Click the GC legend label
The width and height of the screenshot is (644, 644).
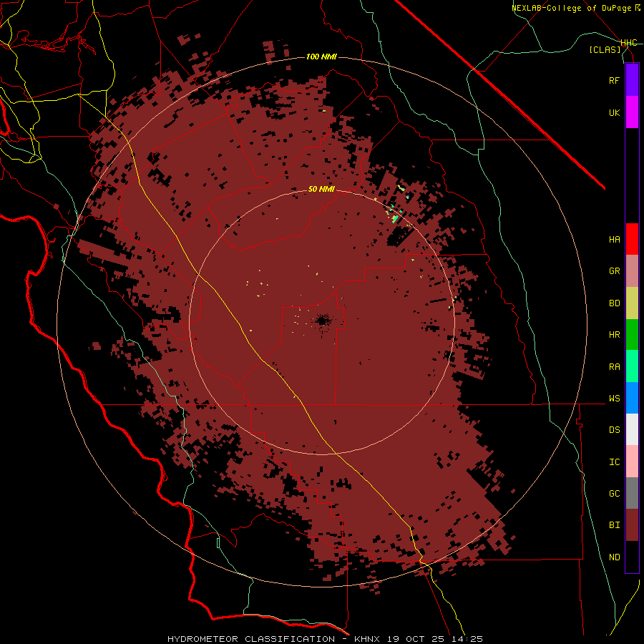pyautogui.click(x=614, y=494)
